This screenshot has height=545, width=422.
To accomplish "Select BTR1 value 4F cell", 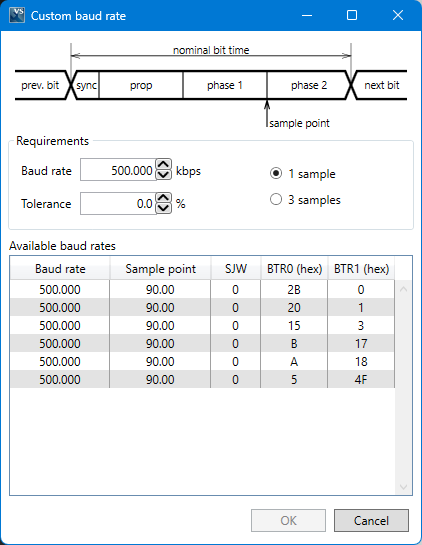I will [361, 380].
